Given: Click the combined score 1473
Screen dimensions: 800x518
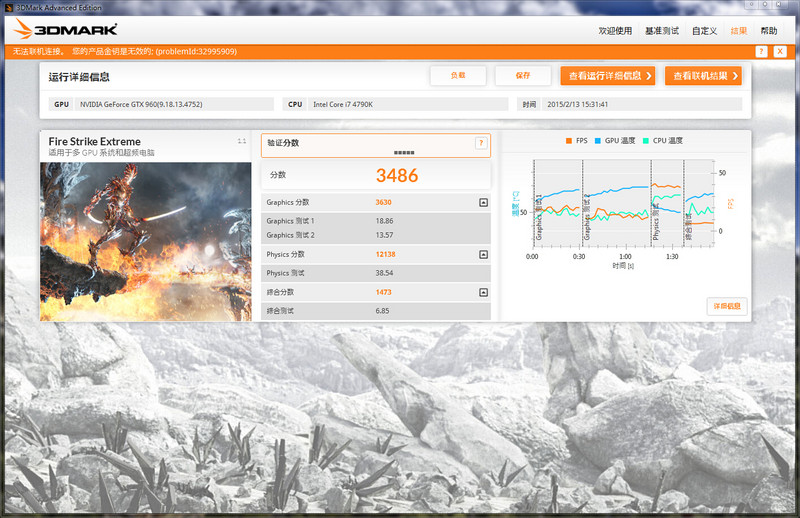Looking at the screenshot, I should [x=383, y=292].
